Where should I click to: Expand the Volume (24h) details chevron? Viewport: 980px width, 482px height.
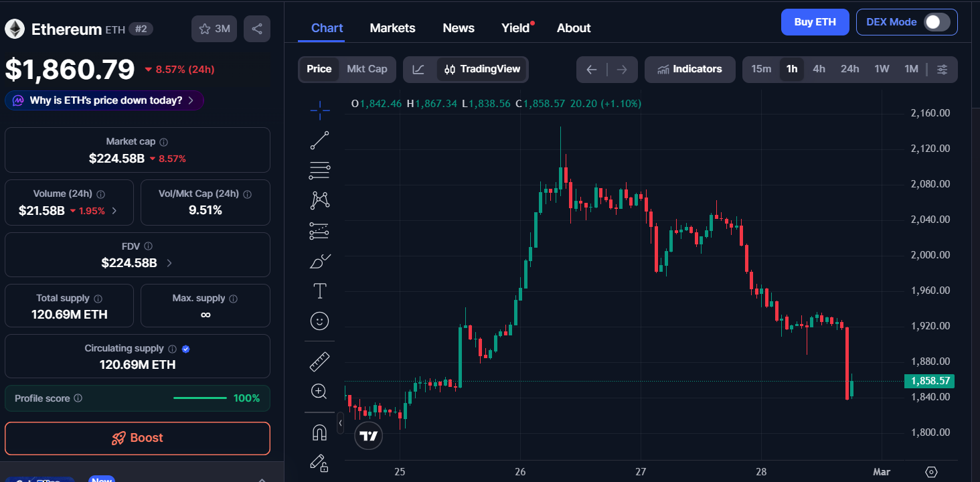coord(114,210)
